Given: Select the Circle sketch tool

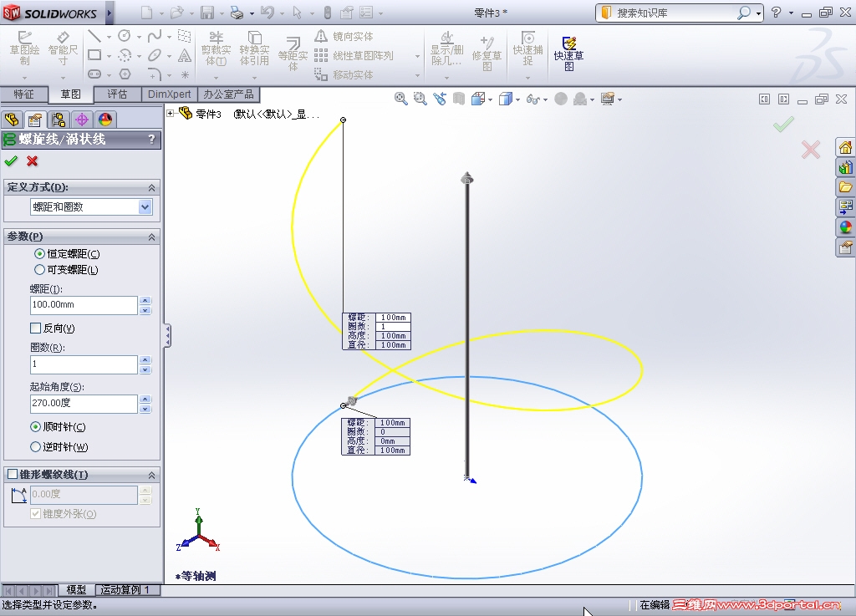Looking at the screenshot, I should (125, 36).
